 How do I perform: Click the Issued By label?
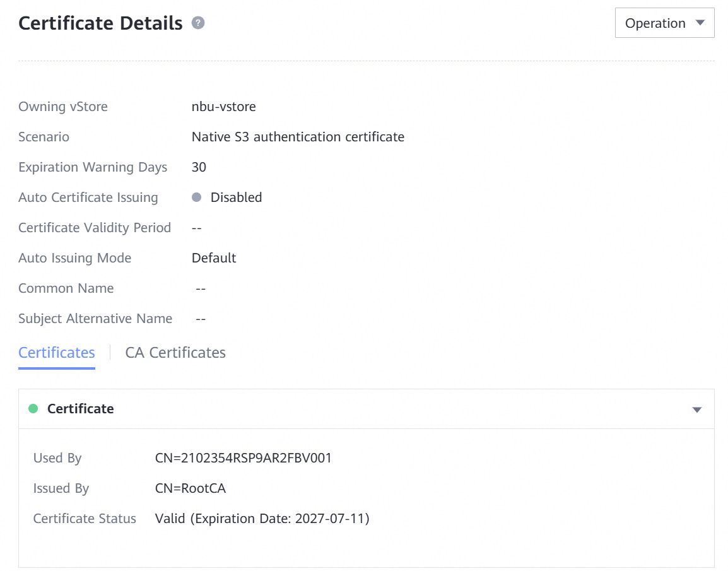[x=61, y=488]
